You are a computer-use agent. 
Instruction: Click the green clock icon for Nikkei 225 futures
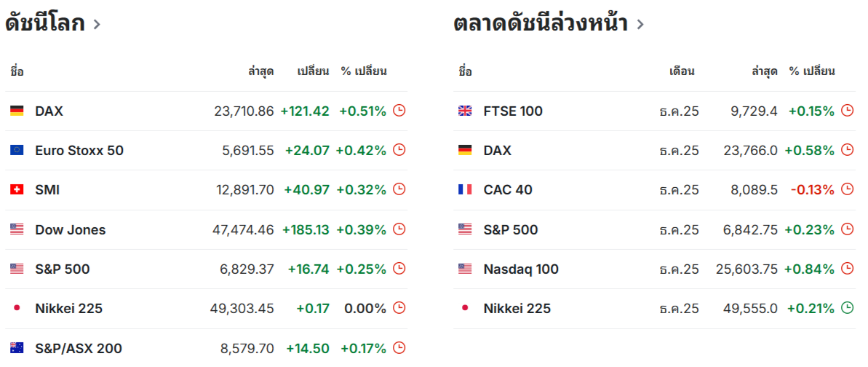pos(847,308)
